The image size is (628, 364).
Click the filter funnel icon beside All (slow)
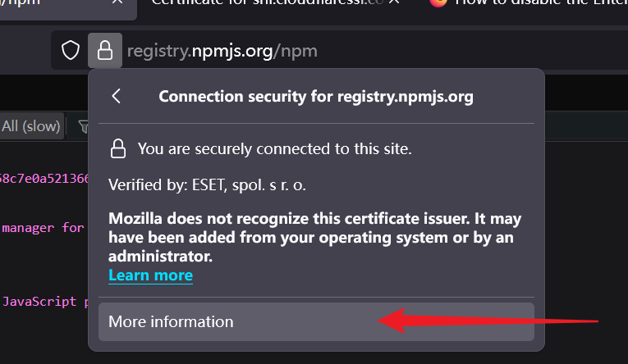(x=83, y=127)
